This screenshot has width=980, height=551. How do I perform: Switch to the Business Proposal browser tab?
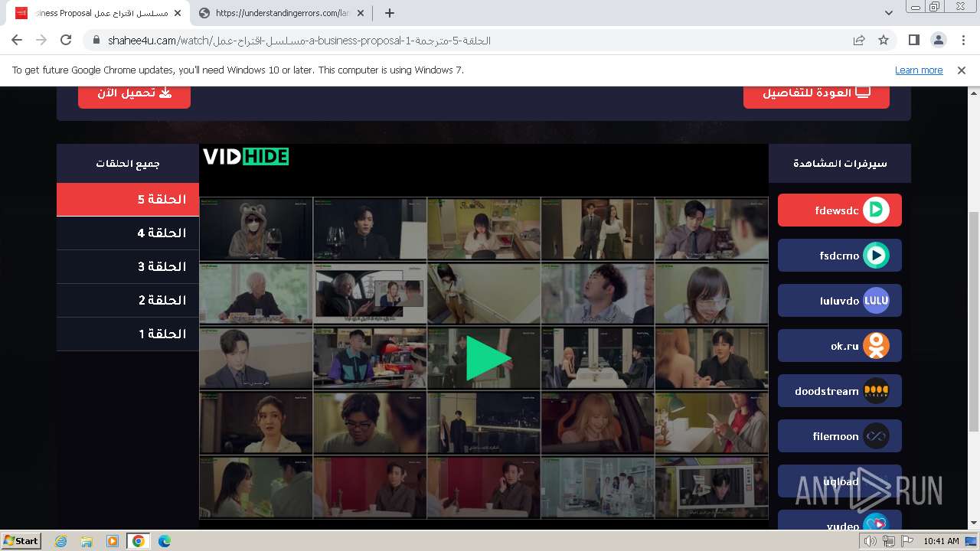(99, 13)
